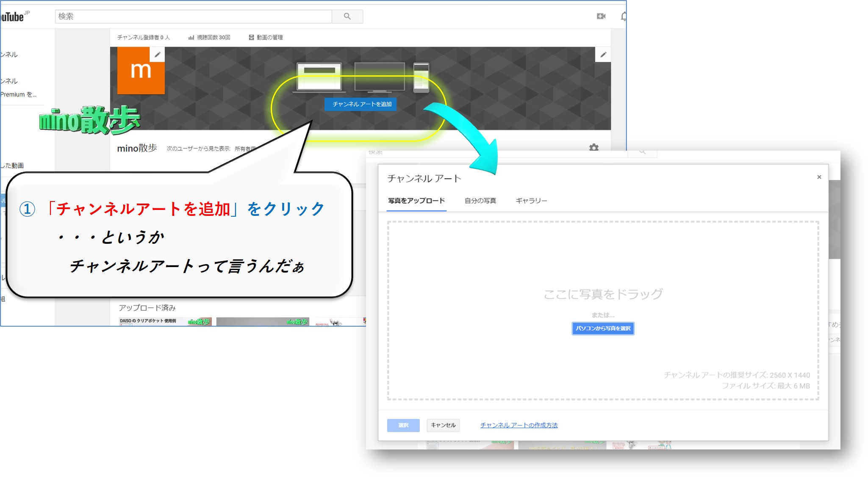The image size is (868, 477).
Task: Click the orange m channel avatar
Action: tap(140, 73)
